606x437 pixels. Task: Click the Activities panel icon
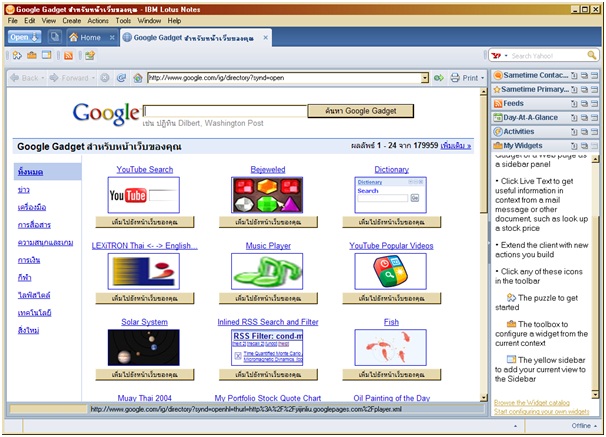click(498, 132)
